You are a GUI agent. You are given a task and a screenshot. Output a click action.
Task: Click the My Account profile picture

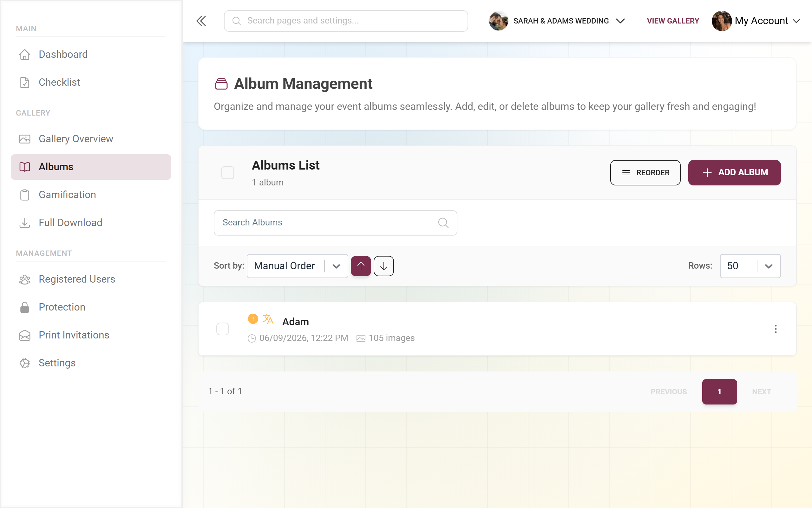[x=721, y=21]
